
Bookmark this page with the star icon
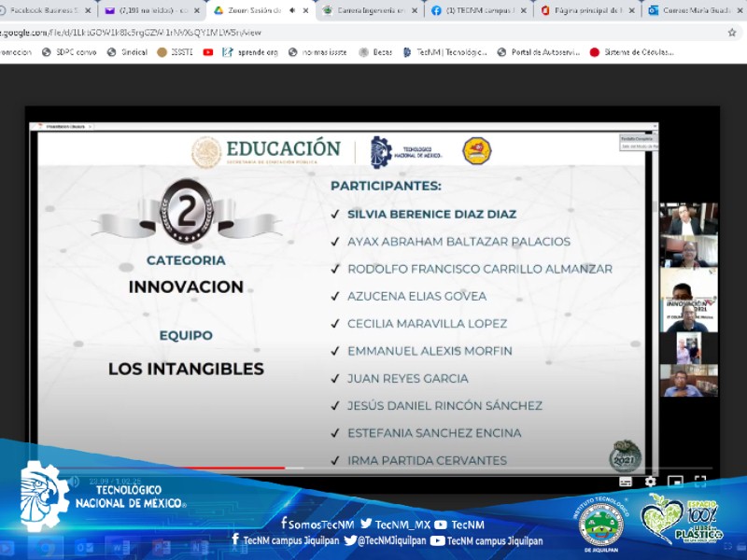732,33
